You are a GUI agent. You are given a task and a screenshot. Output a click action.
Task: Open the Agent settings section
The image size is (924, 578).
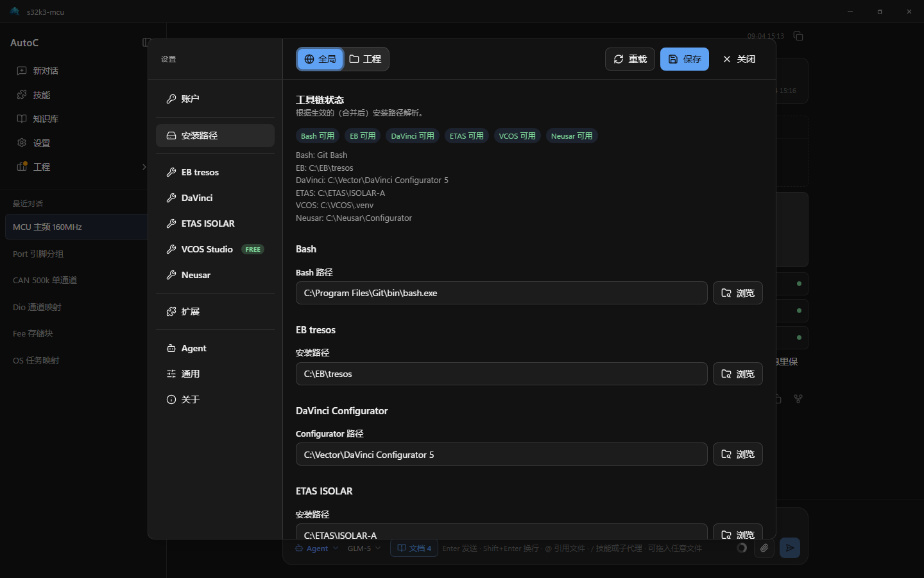(x=215, y=348)
